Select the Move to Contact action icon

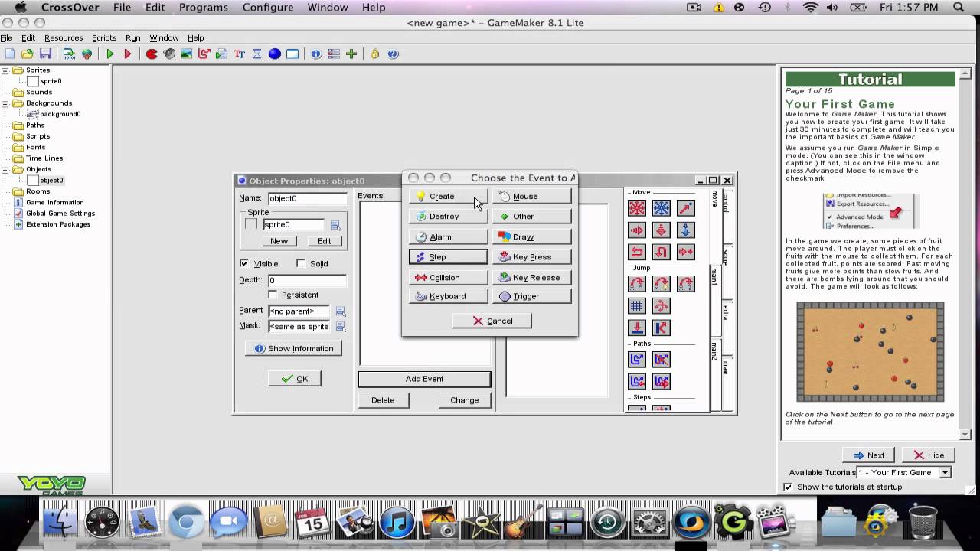636,328
